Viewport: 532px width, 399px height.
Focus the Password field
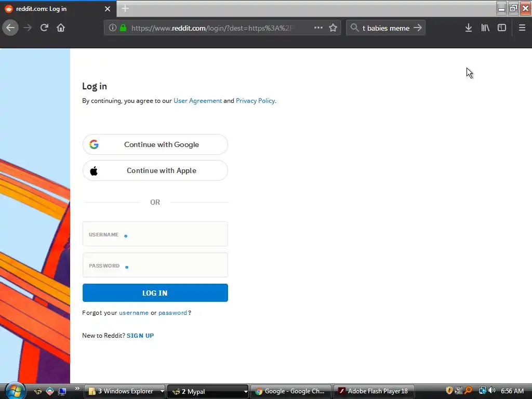coord(155,265)
